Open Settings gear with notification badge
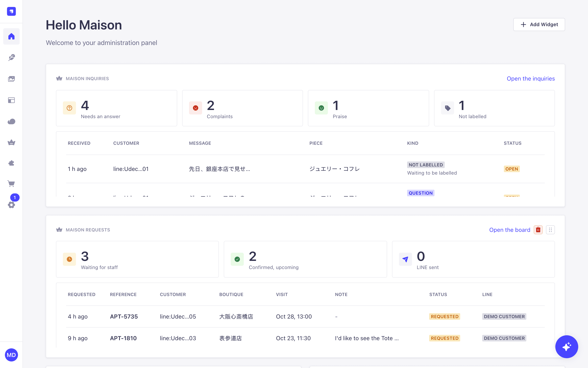This screenshot has height=368, width=588. tap(11, 205)
